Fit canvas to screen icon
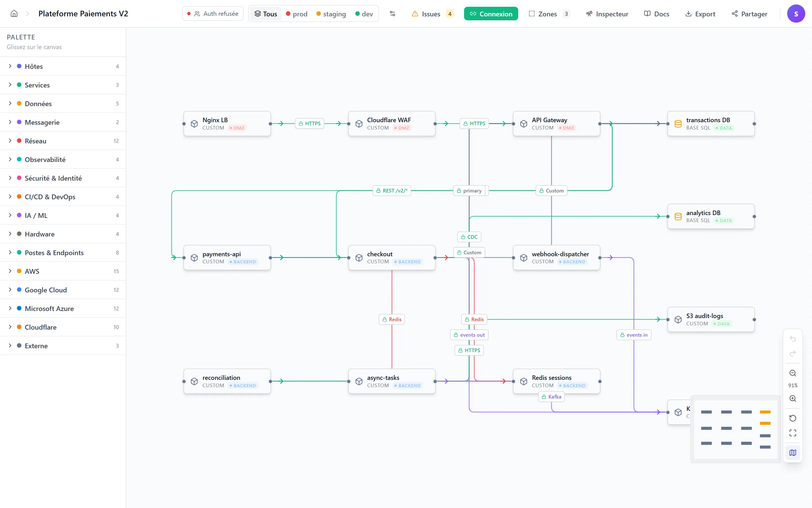This screenshot has width=812, height=508. point(793,433)
